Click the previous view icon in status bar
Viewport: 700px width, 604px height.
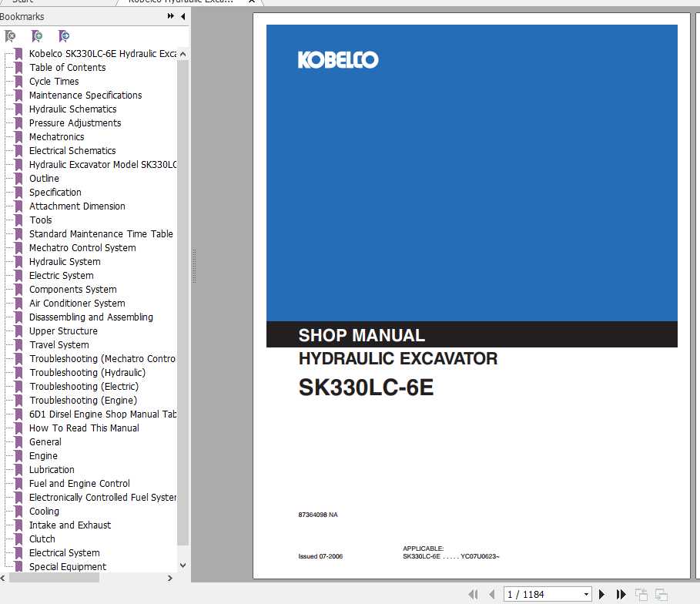(x=641, y=595)
